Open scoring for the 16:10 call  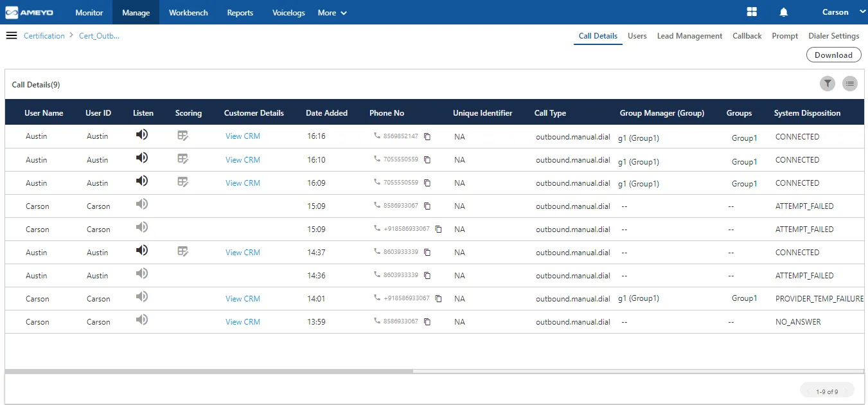click(x=183, y=159)
